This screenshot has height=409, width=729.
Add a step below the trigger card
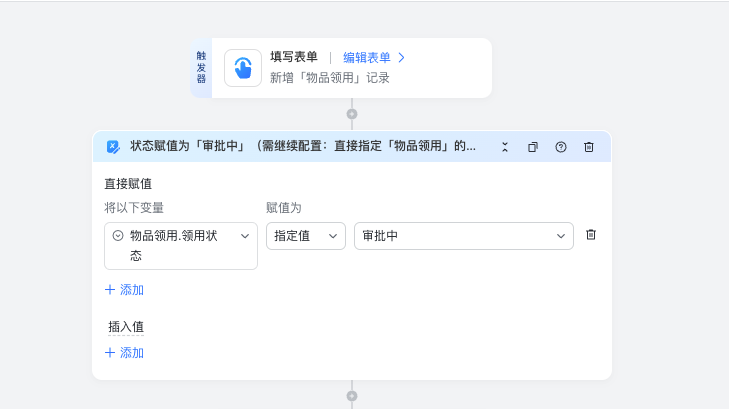(352, 114)
